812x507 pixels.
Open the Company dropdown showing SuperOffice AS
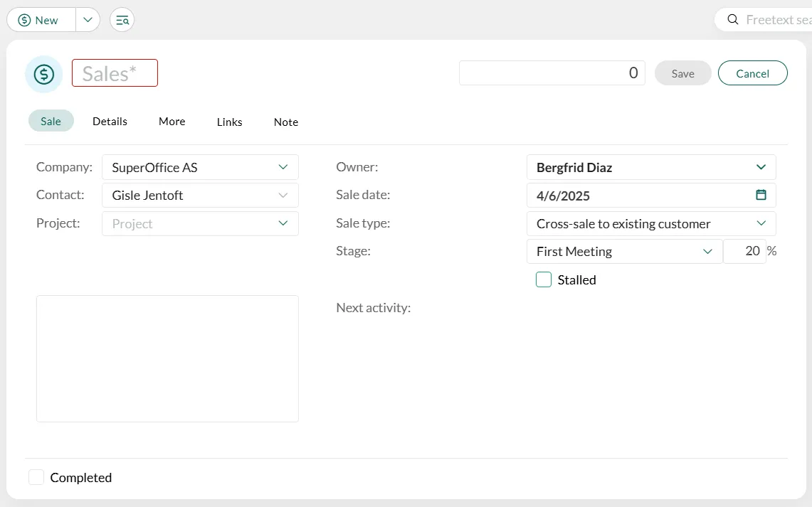283,167
